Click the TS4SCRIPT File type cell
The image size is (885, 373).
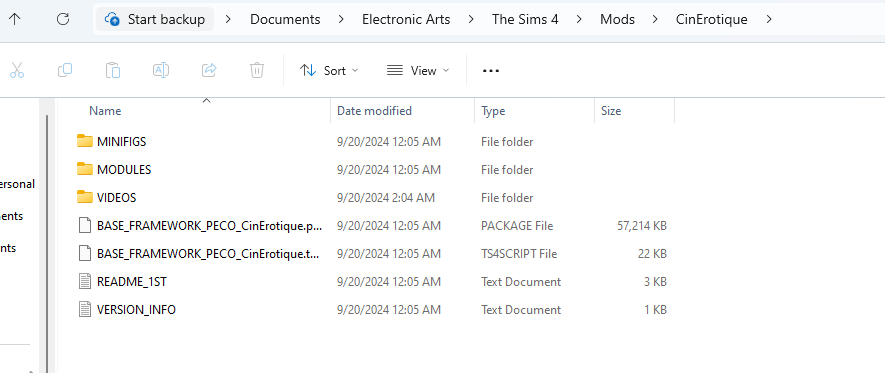[519, 254]
